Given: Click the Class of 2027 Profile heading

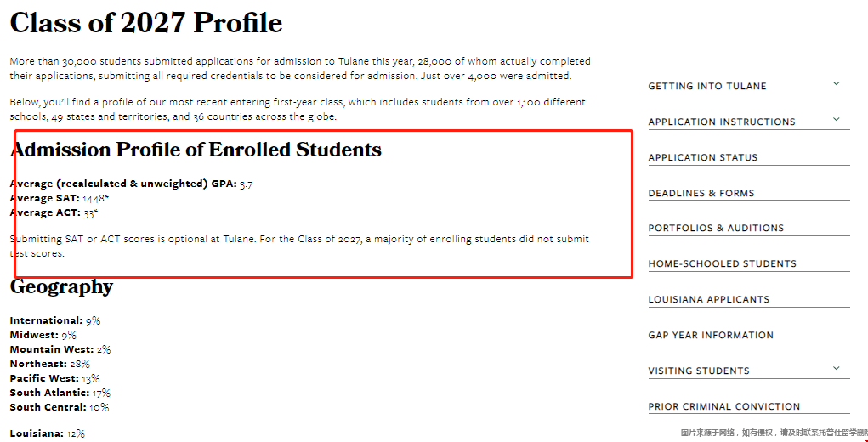Looking at the screenshot, I should (x=146, y=23).
